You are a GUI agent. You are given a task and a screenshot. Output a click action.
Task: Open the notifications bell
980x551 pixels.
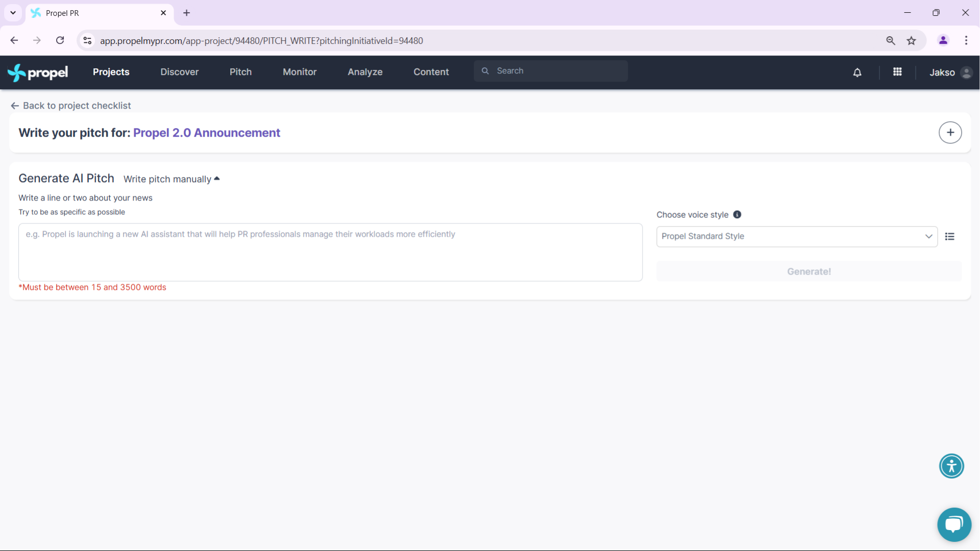pos(857,72)
